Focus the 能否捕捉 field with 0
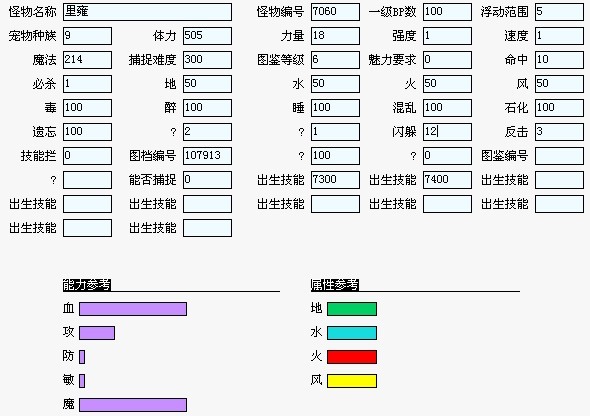Viewport: 590px width, 416px height. click(x=207, y=180)
